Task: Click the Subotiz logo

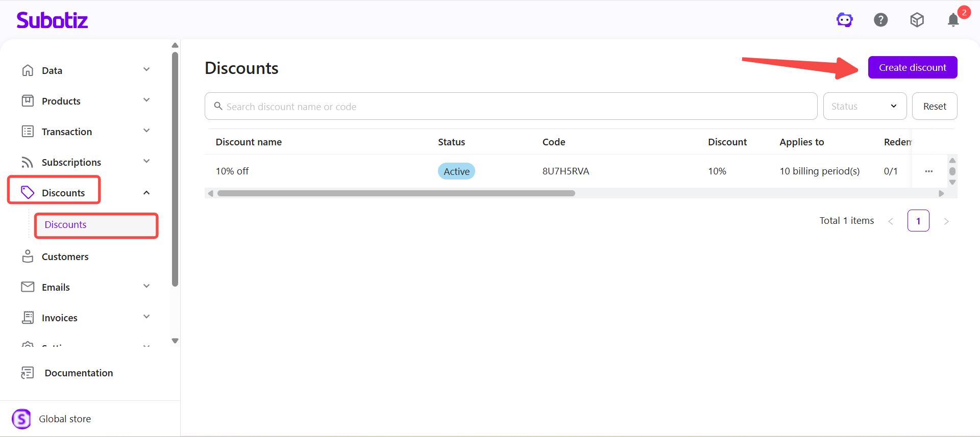Action: coord(52,20)
